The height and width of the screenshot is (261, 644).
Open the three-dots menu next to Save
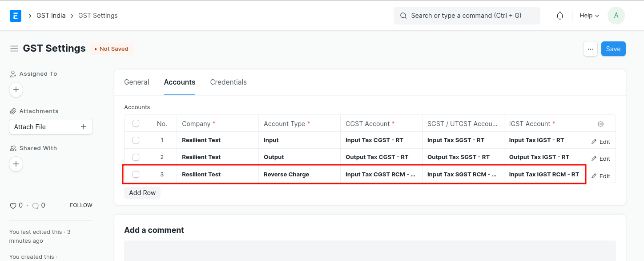tap(590, 49)
